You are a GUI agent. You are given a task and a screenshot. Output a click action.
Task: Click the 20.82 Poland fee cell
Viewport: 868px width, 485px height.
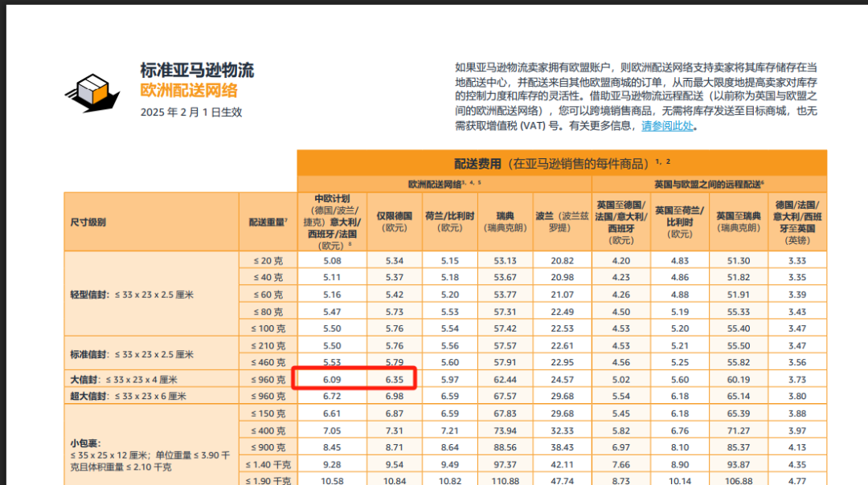pos(562,260)
